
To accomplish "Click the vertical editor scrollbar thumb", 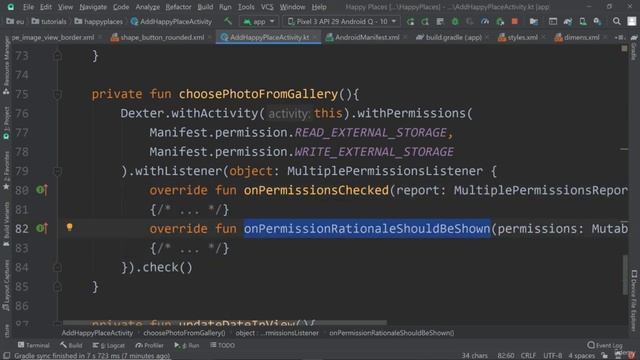I will (624, 275).
